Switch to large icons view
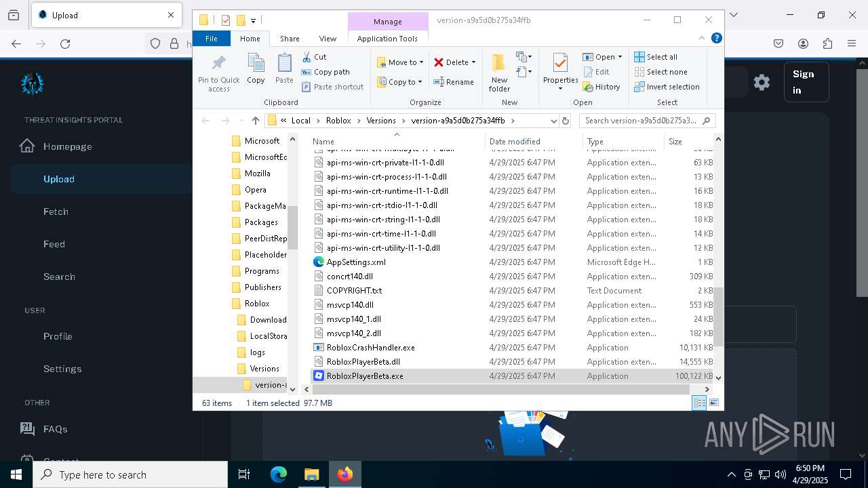868x488 pixels. [x=713, y=403]
